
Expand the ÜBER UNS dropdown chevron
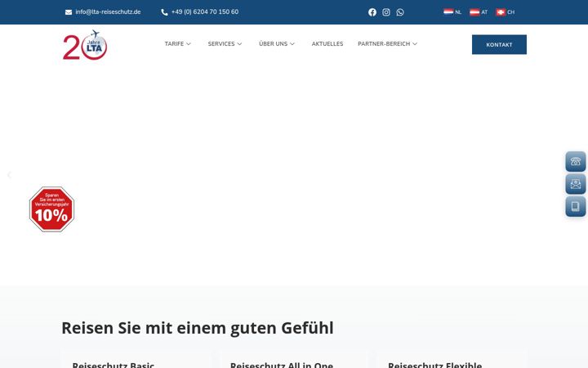(x=292, y=44)
